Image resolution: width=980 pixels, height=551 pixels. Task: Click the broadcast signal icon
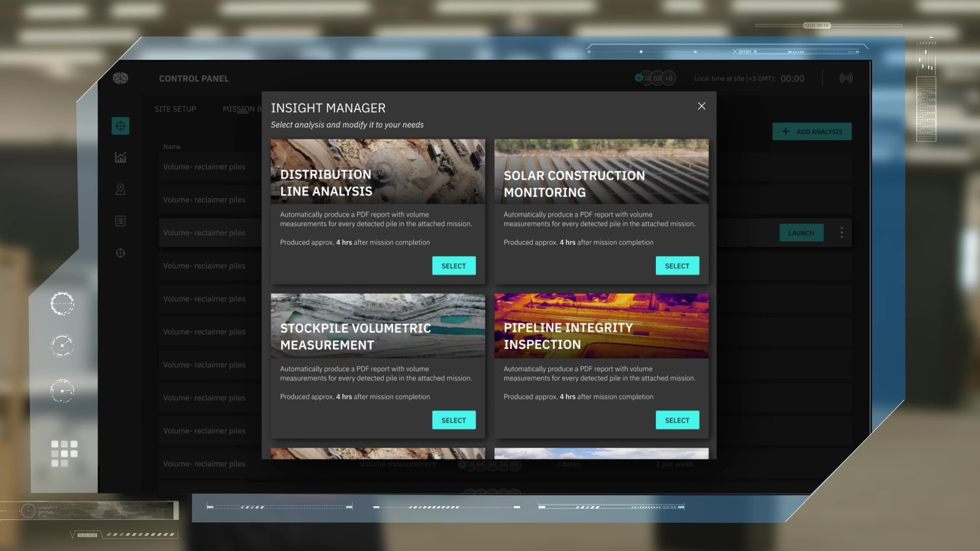pos(846,78)
